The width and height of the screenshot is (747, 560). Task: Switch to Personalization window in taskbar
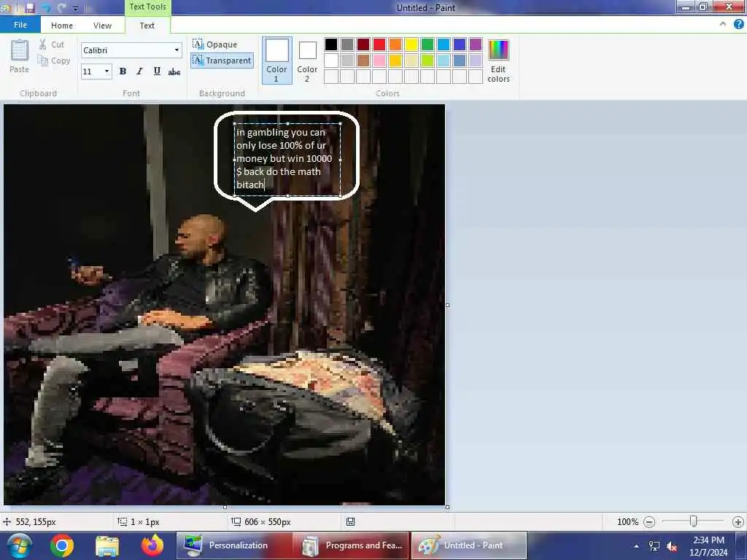click(x=233, y=545)
